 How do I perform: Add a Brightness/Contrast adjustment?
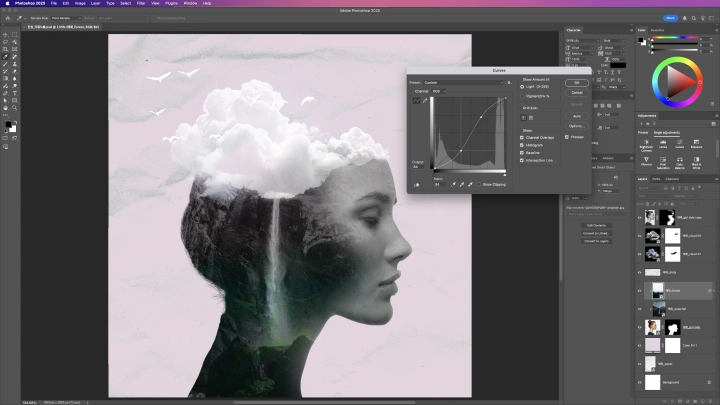(x=646, y=145)
